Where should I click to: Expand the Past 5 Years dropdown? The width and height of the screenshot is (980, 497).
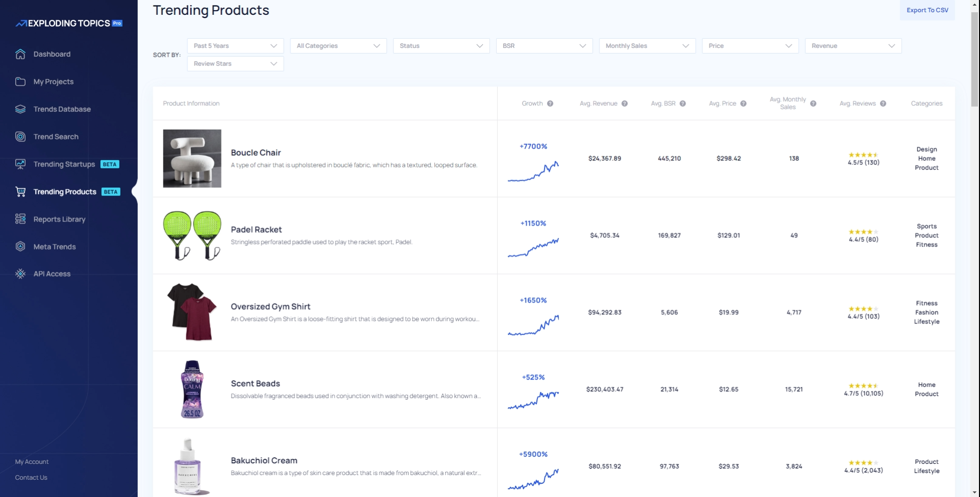pos(235,46)
